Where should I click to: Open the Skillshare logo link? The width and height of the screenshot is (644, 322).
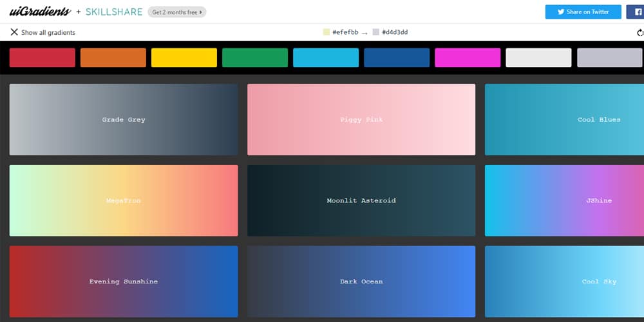(114, 12)
